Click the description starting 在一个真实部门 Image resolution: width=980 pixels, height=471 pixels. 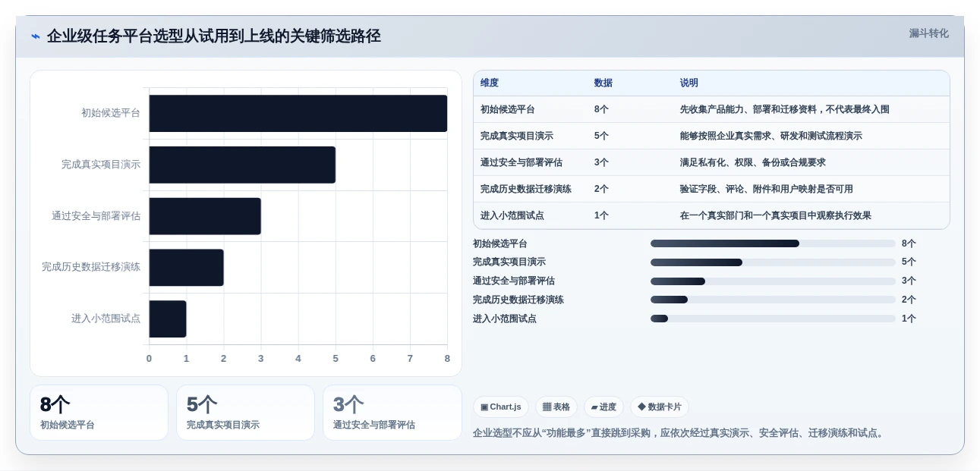click(x=776, y=215)
